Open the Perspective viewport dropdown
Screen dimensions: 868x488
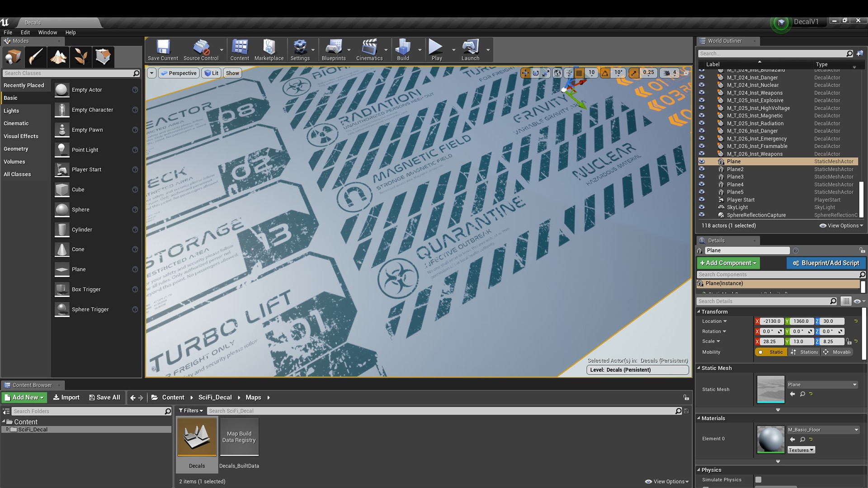point(179,73)
